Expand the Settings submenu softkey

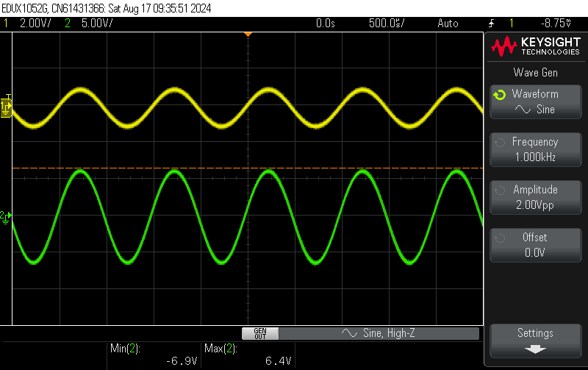534,340
